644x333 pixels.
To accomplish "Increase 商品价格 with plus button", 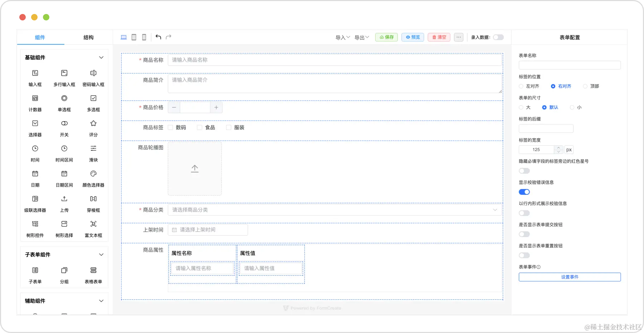I will 216,107.
